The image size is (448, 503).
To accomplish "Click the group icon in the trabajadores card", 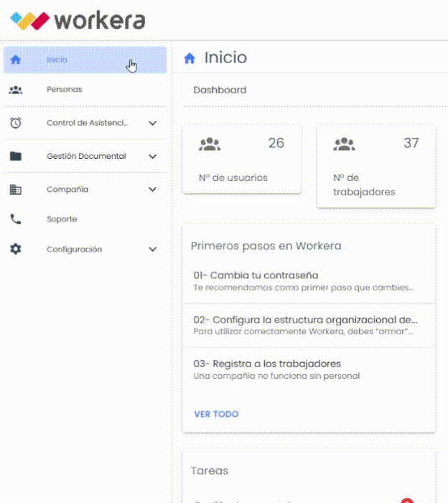I will tap(344, 144).
